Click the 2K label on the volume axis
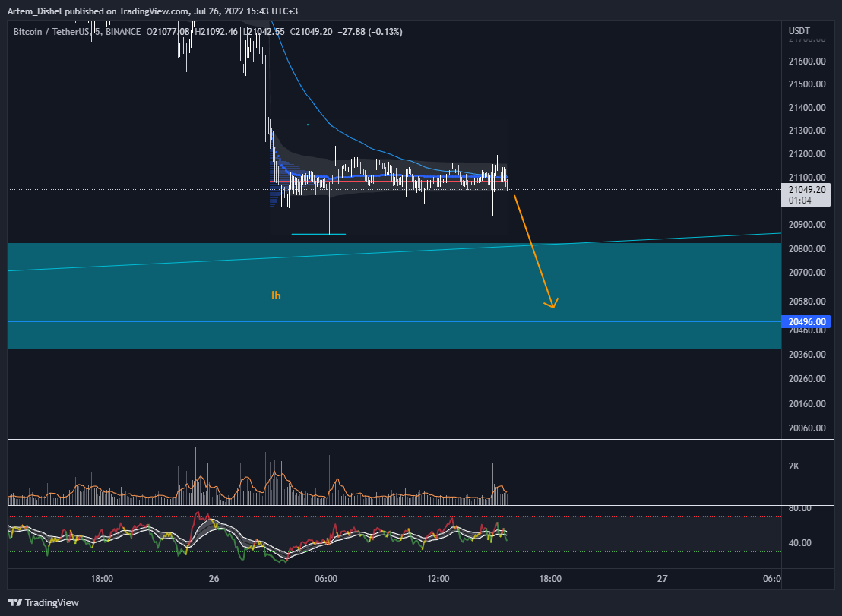 pyautogui.click(x=793, y=466)
